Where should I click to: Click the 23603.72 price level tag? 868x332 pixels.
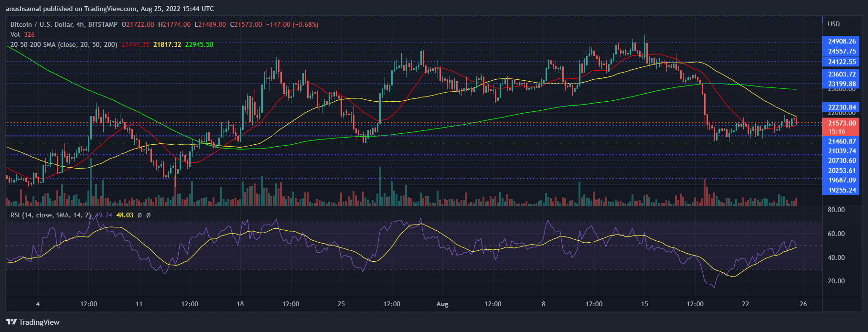click(x=841, y=75)
